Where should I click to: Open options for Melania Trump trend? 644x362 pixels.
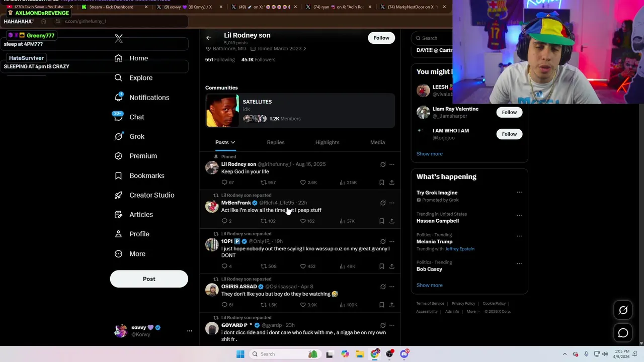519,236
